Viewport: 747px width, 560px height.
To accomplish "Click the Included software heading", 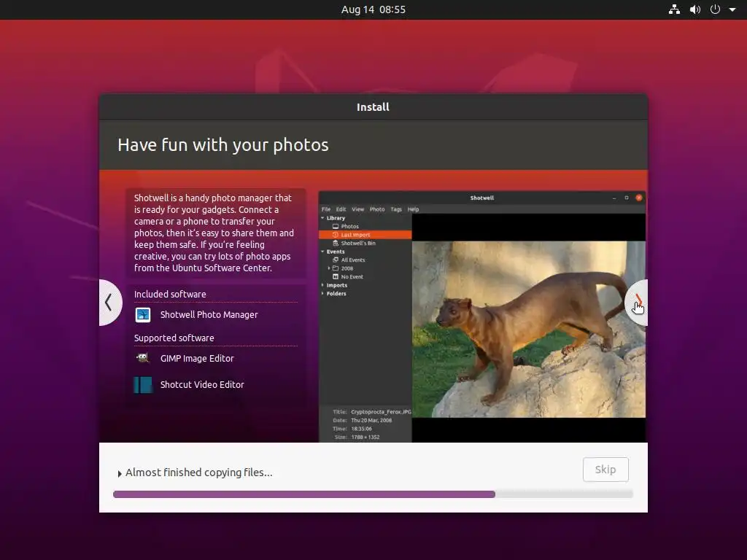I will click(x=170, y=295).
